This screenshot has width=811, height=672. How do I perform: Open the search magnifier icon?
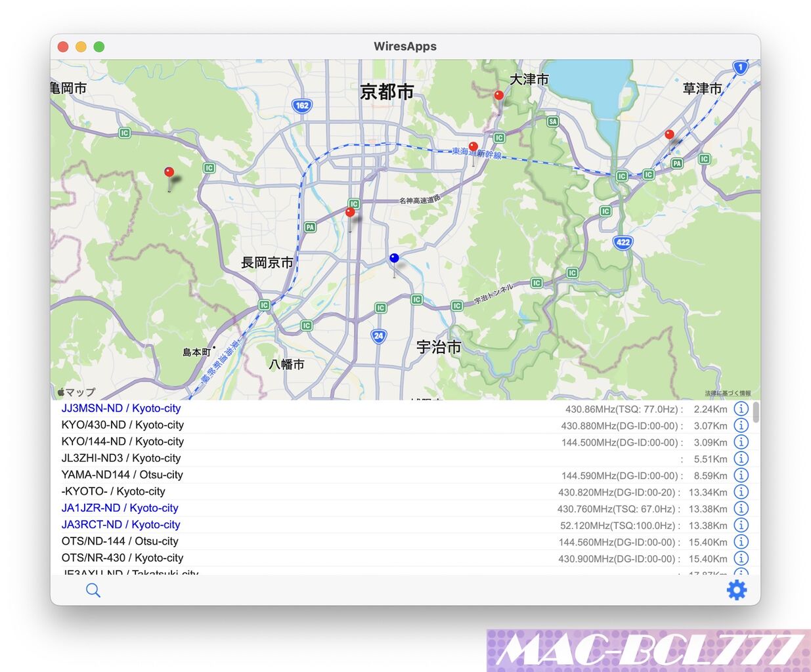click(93, 590)
